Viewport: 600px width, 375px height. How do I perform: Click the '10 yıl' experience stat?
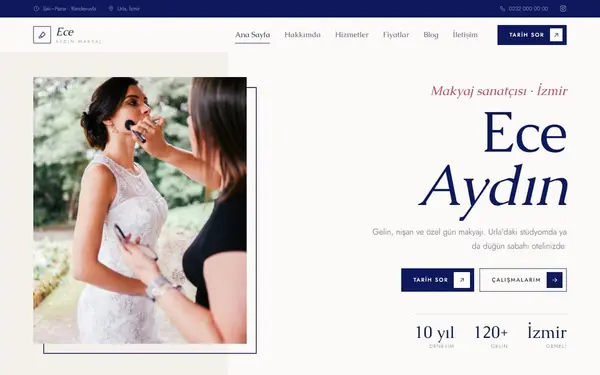(x=435, y=336)
